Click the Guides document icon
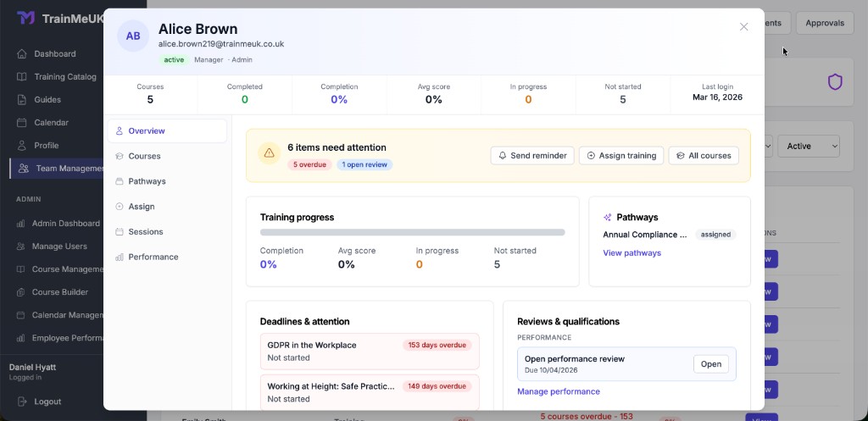This screenshot has width=868, height=421. 21,100
